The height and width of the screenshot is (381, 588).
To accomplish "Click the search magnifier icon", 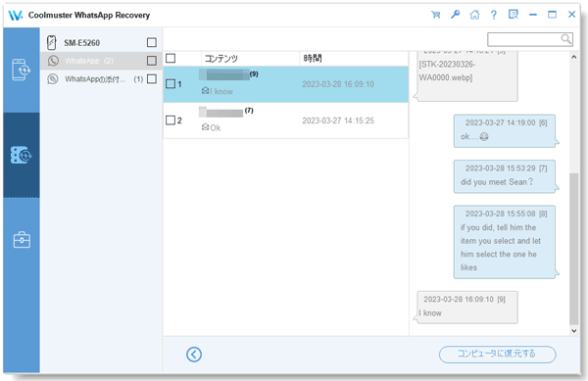I will pos(565,39).
